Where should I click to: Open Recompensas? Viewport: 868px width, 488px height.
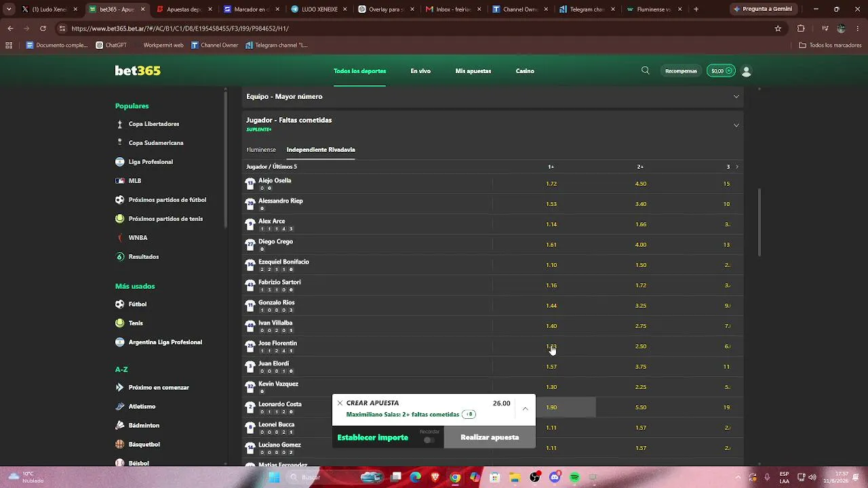(x=681, y=71)
